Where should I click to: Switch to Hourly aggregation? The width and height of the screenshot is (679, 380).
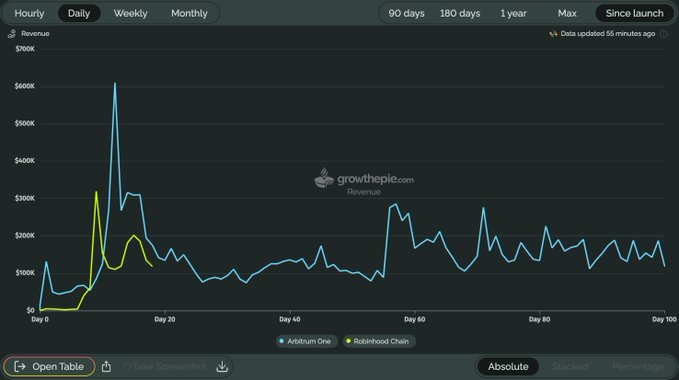29,13
